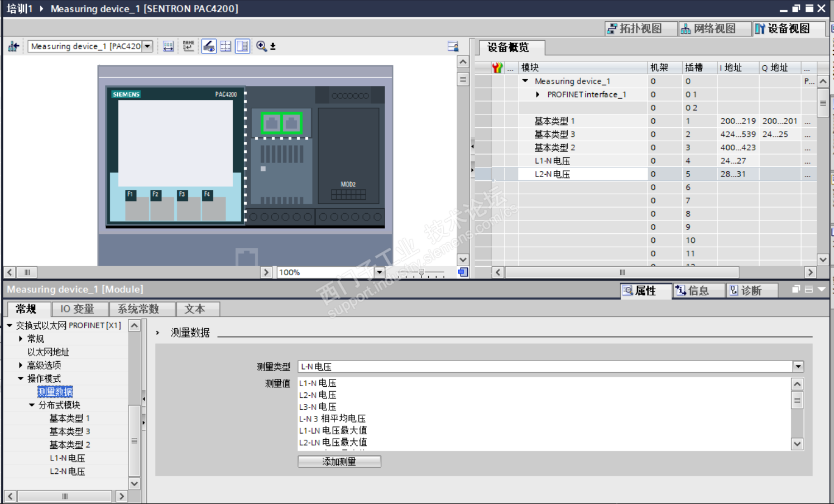Viewport: 834px width, 504px height.
Task: Click the show address labels toolbar icon
Action: (168, 46)
